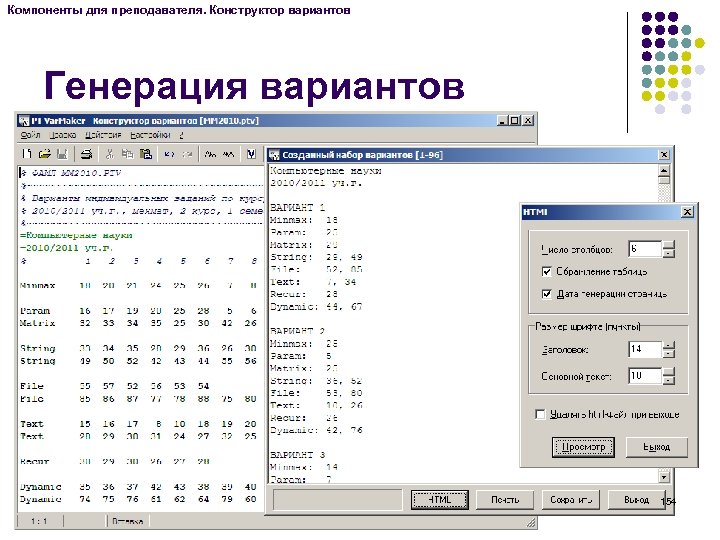
Task: Click the Undo arrow icon
Action: click(x=169, y=154)
